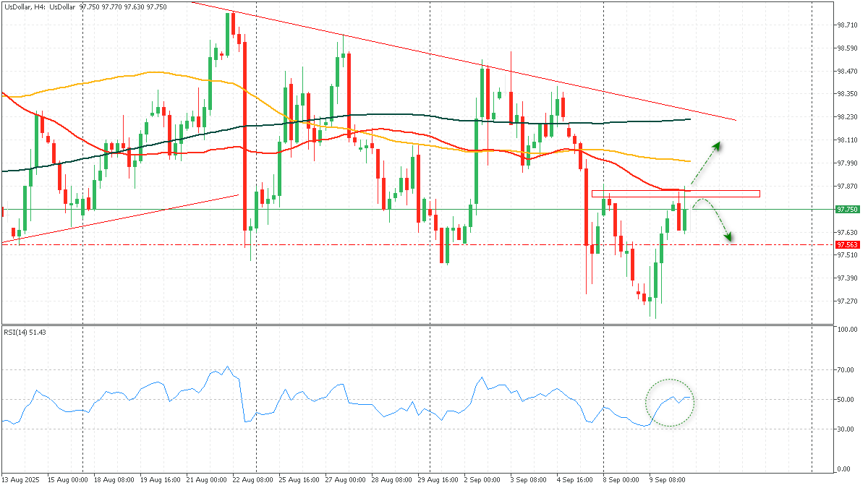Select the red 97.563 level price tag
The image size is (868, 488).
click(846, 244)
